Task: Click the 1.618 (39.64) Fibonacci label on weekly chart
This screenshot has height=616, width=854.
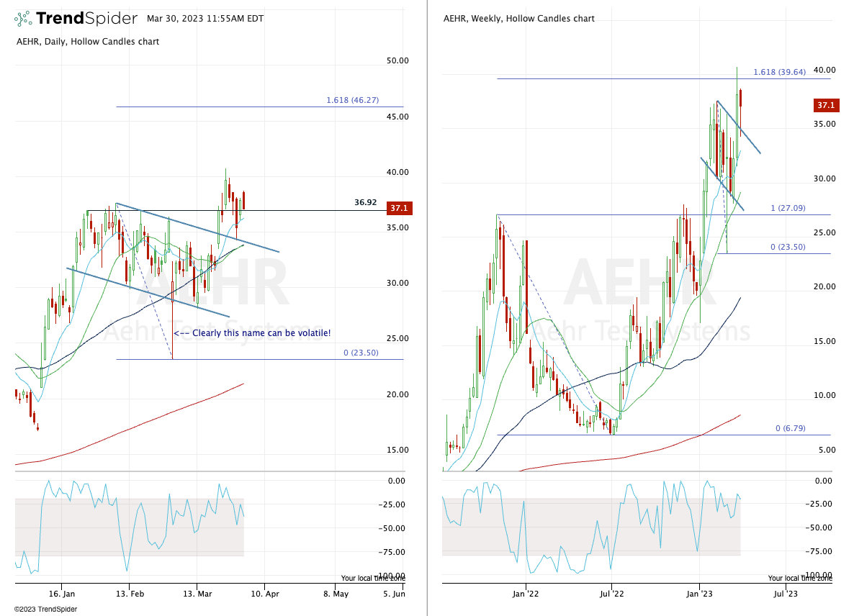Action: (x=779, y=72)
